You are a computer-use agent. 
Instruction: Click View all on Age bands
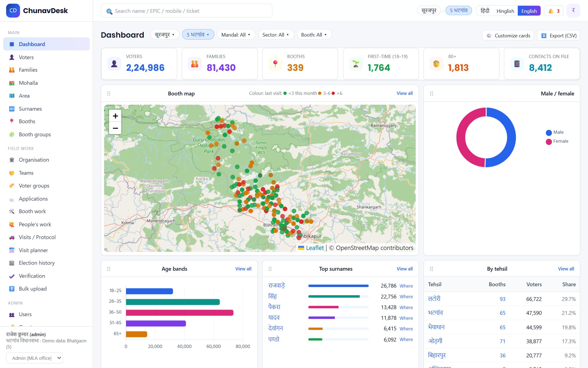(x=243, y=269)
